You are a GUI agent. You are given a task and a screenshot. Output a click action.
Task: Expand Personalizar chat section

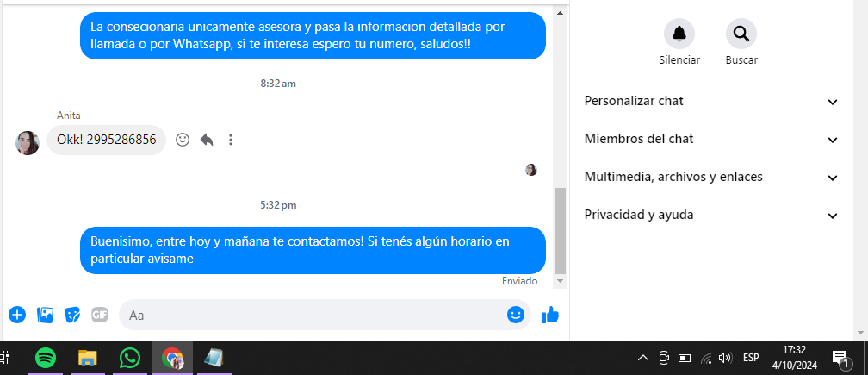coord(711,102)
